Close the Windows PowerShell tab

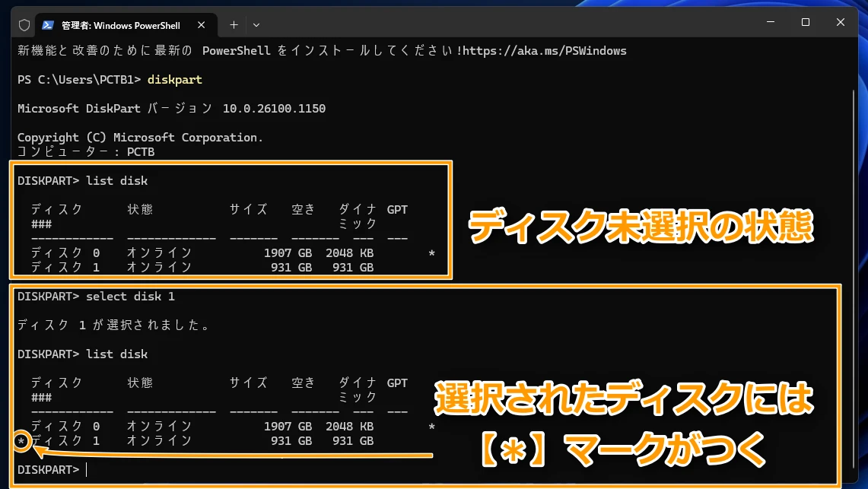point(202,25)
